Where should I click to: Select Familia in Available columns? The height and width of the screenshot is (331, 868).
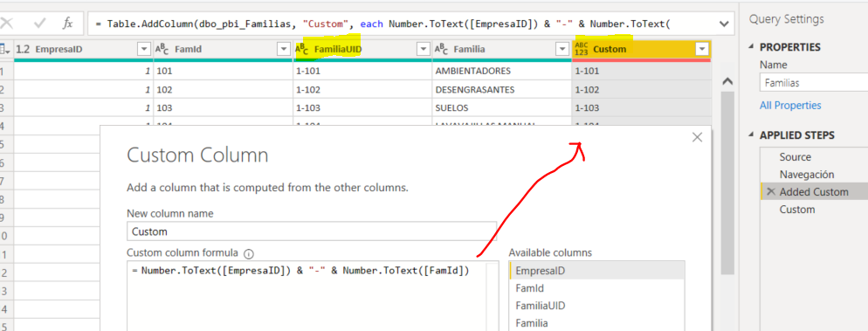point(596,322)
